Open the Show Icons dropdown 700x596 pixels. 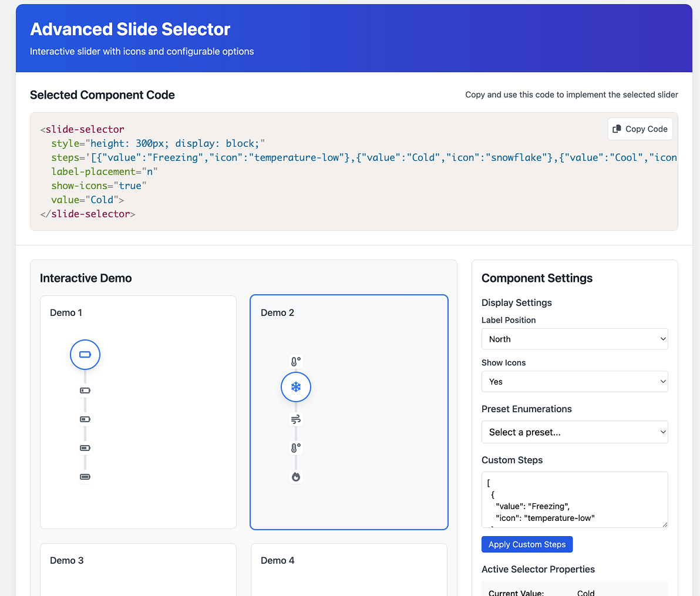click(x=574, y=381)
